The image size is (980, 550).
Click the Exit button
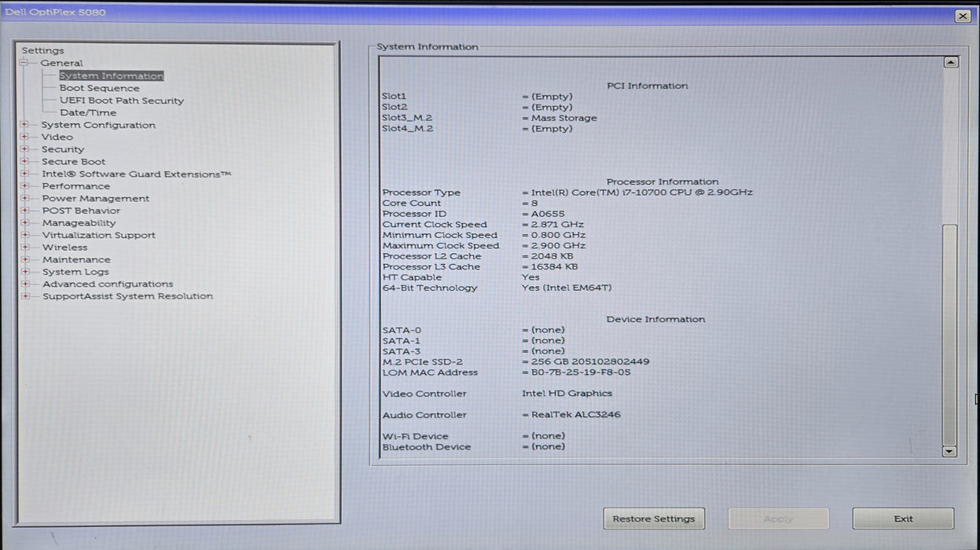(903, 519)
